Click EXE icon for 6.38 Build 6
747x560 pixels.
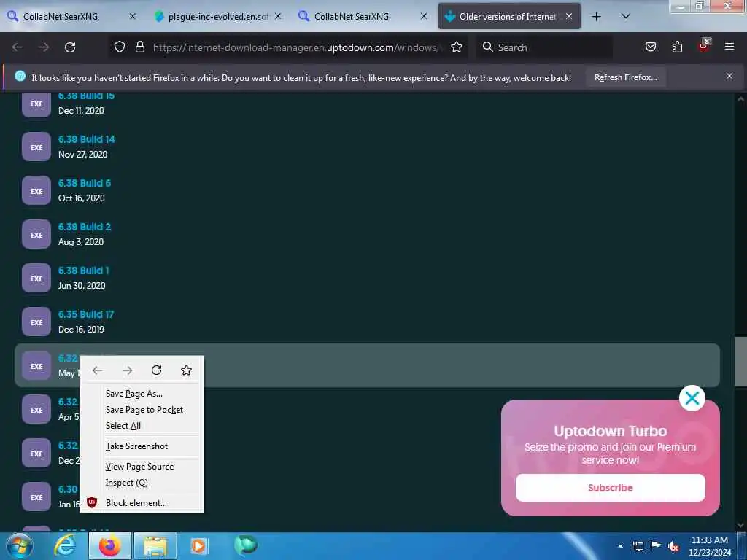coord(36,191)
